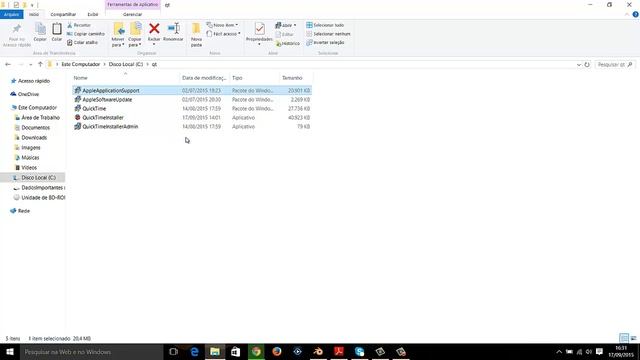Click the address bar refresh icon
This screenshot has height=360, width=640.
pyautogui.click(x=587, y=64)
